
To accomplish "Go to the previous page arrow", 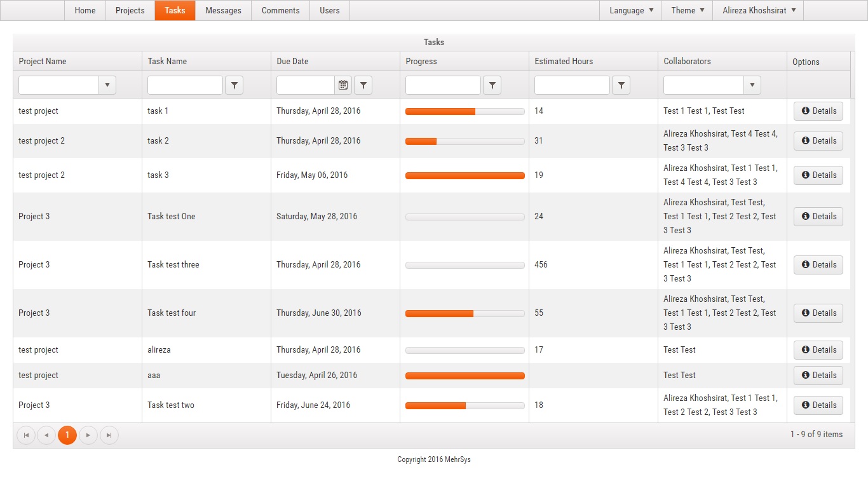I will (x=46, y=435).
